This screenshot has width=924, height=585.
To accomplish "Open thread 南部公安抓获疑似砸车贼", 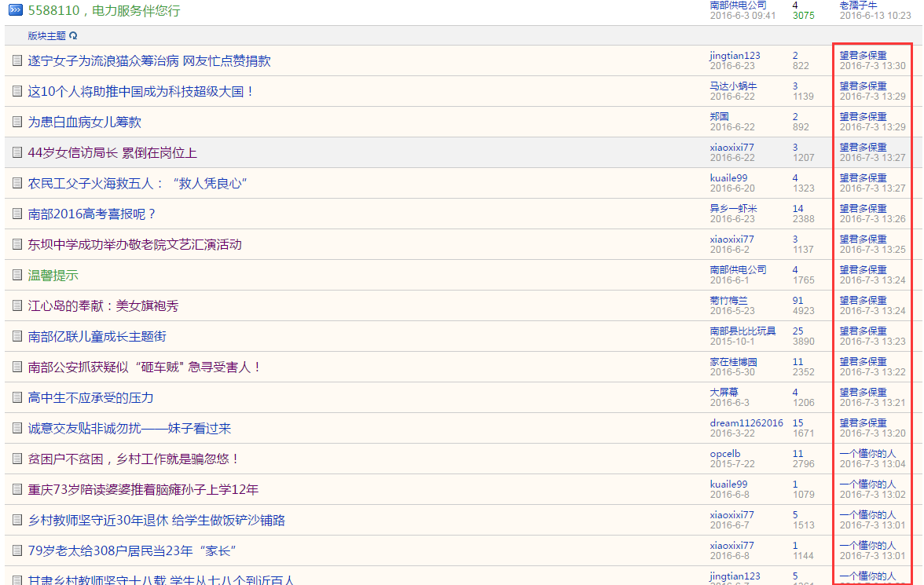I will 144,367.
